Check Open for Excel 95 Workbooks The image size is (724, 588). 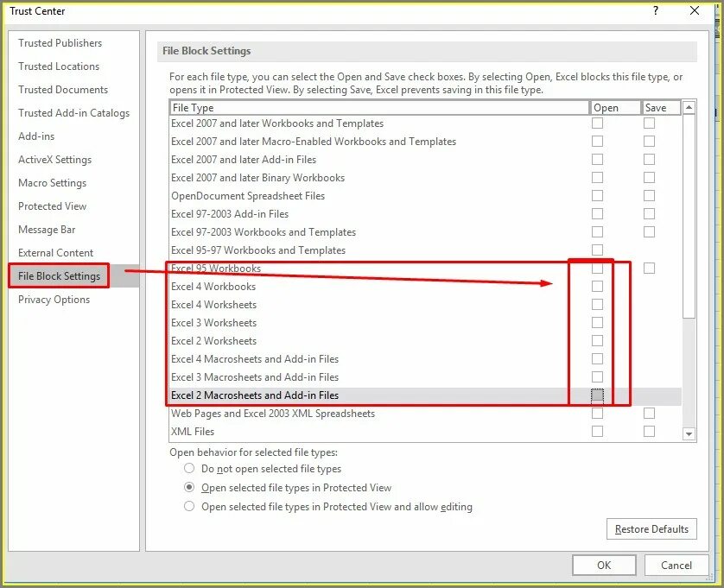point(597,269)
